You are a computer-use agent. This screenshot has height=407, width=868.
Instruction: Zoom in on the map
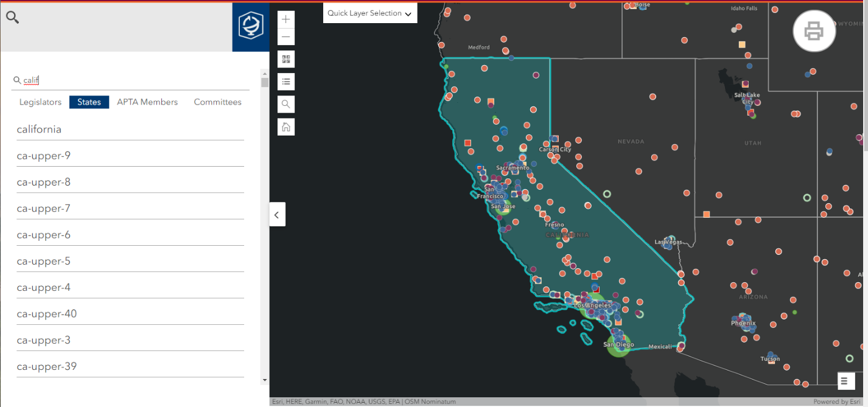286,19
